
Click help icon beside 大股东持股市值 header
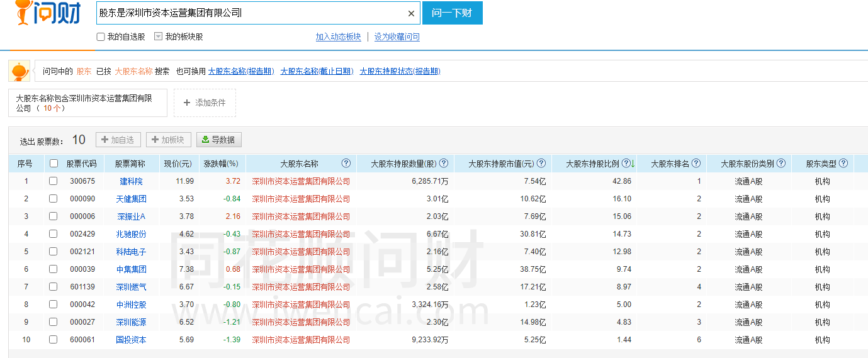click(x=541, y=163)
